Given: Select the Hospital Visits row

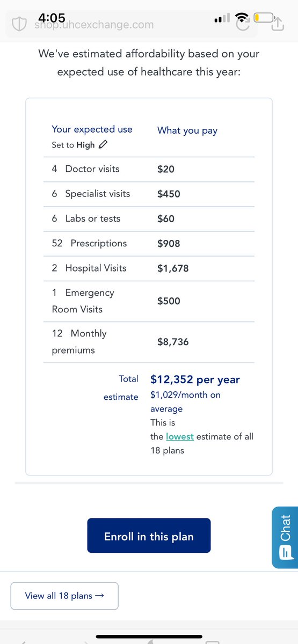Looking at the screenshot, I should pyautogui.click(x=149, y=268).
